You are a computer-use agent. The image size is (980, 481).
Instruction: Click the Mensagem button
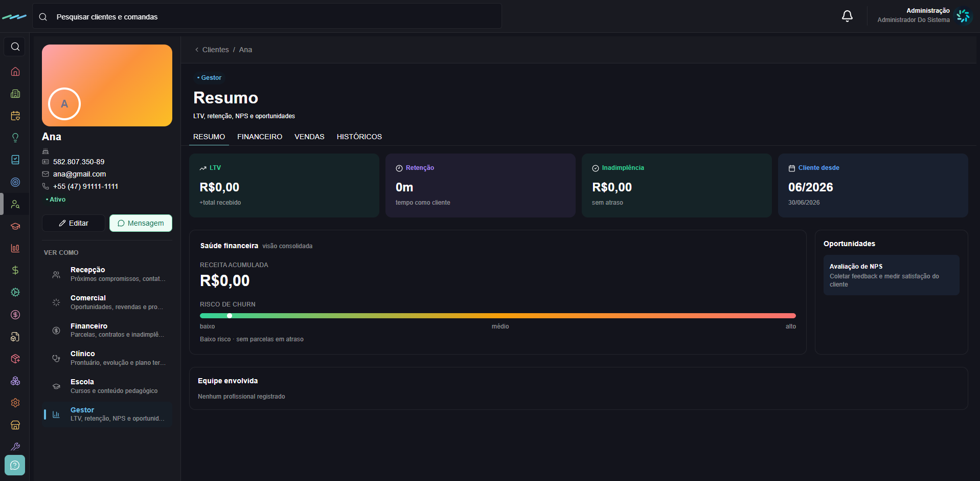coord(141,223)
